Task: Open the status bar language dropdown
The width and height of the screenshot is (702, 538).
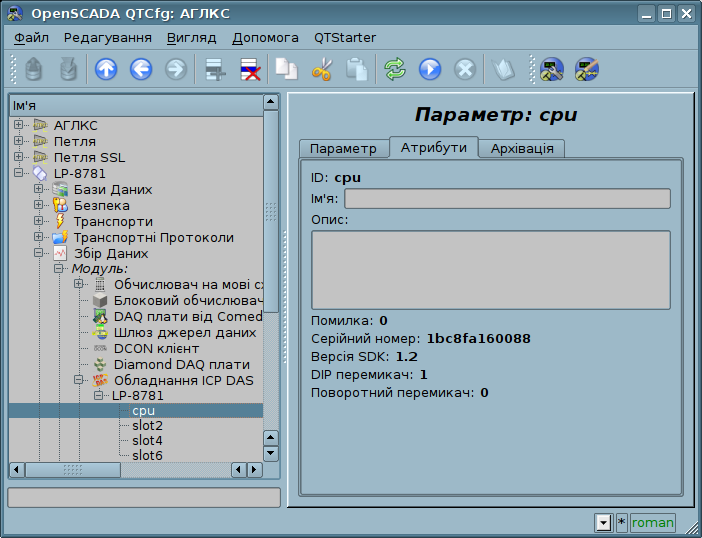Action: 602,523
